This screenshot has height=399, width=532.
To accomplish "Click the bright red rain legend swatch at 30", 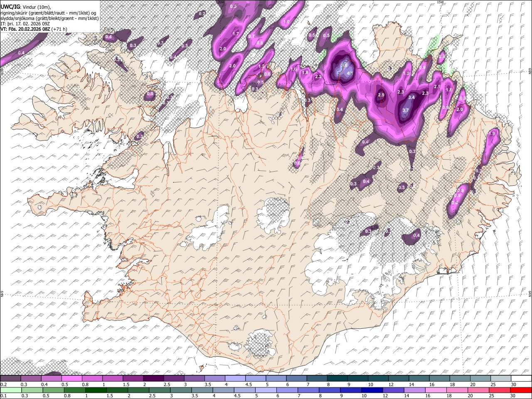I will tap(521, 390).
